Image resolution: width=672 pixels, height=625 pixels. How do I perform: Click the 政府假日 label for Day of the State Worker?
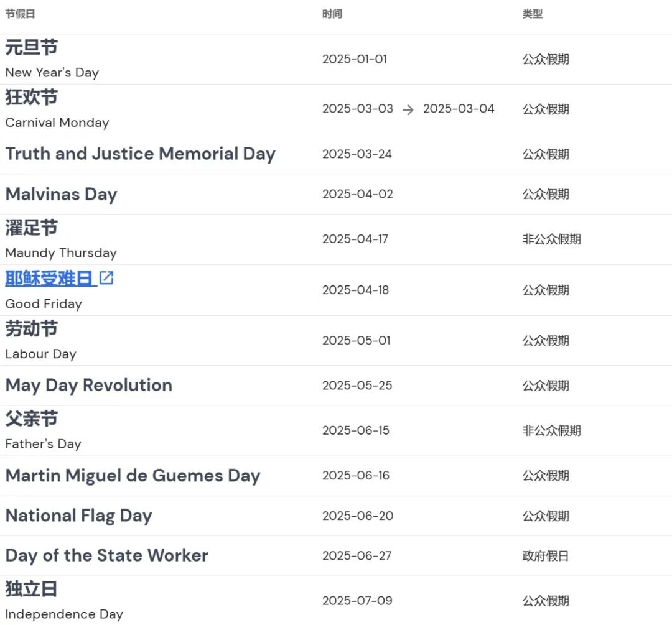pos(541,555)
